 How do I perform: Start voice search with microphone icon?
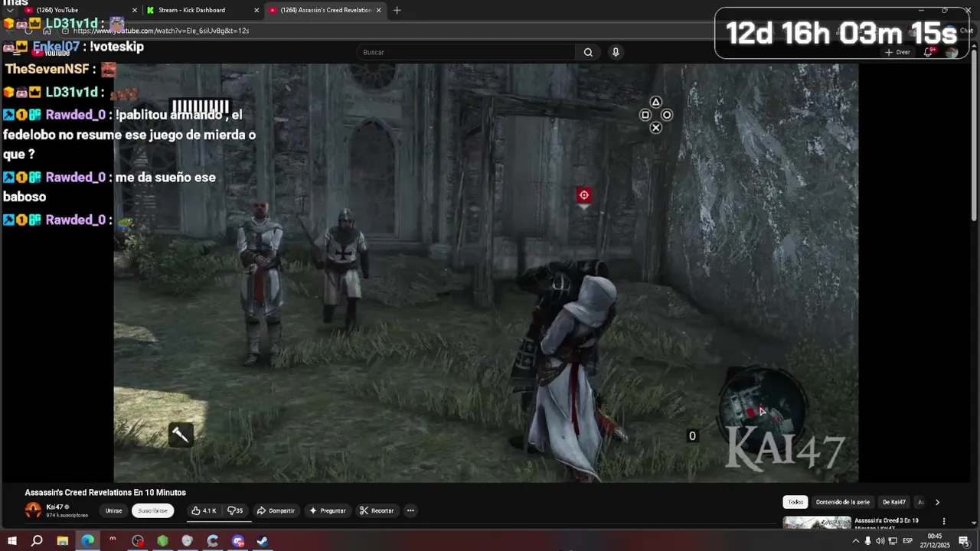(616, 52)
